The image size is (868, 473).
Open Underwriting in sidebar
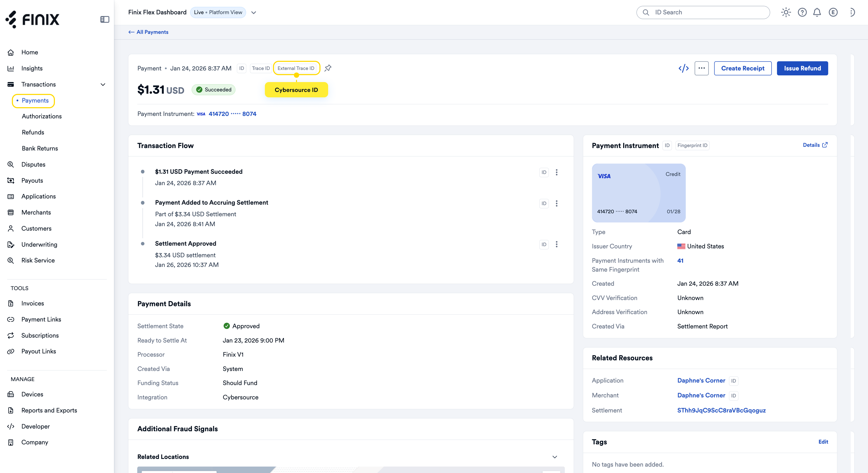coord(39,245)
